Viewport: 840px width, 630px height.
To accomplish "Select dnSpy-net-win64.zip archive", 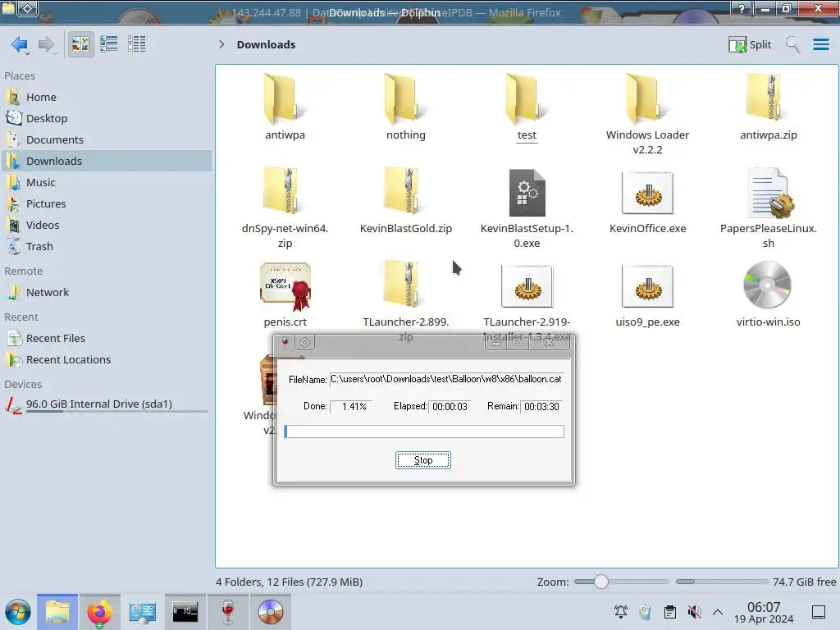I will click(x=285, y=192).
